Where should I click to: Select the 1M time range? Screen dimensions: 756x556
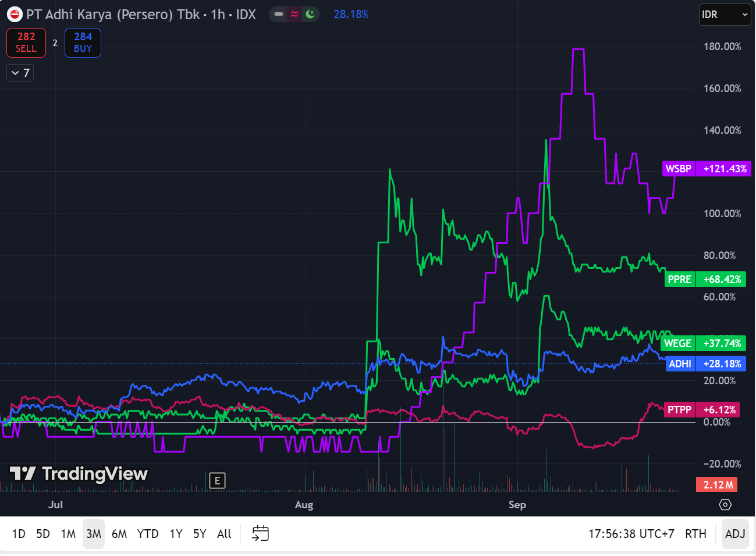coord(68,534)
